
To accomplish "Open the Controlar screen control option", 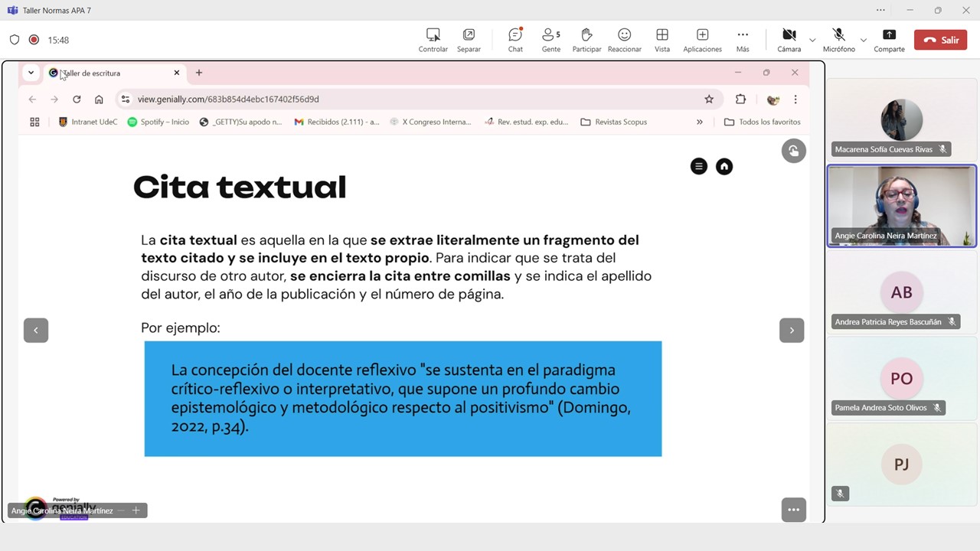I will click(x=433, y=40).
